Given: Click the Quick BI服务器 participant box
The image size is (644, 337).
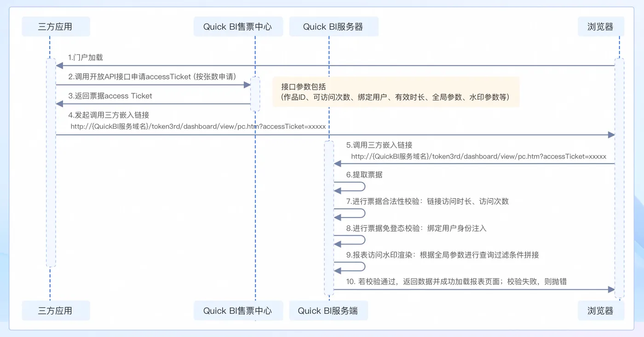Looking at the screenshot, I should (x=333, y=27).
